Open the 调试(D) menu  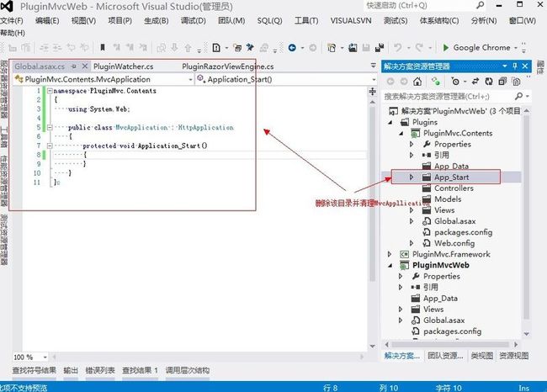pos(194,20)
